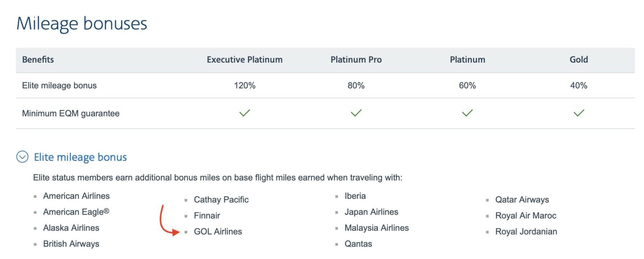Click Cathay Pacific in the airline list
The width and height of the screenshot is (644, 259).
tap(221, 200)
